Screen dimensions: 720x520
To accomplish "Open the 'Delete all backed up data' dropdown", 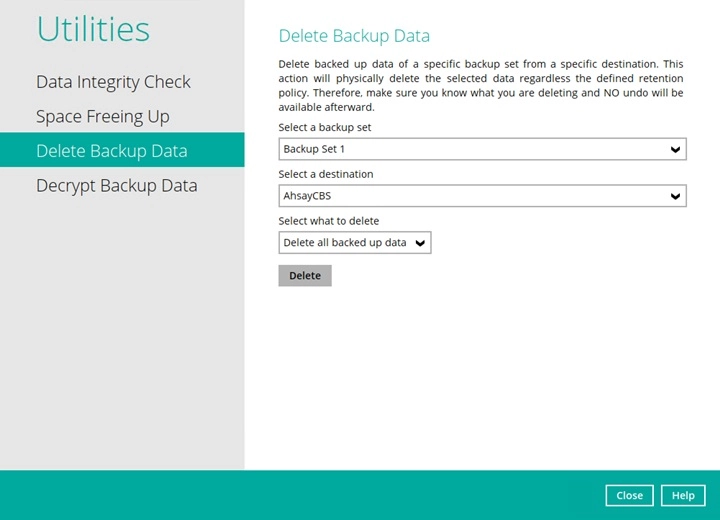I will 354,243.
